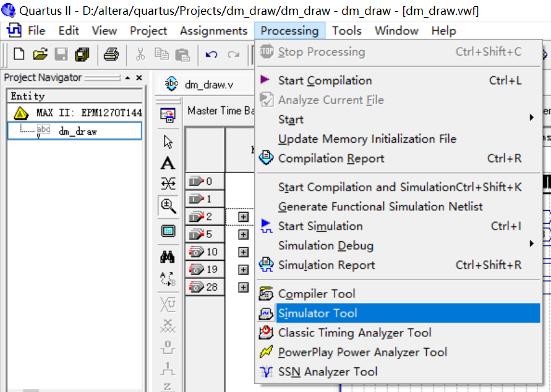Open Classic Timing Analyzer Tool
Screen dimensions: 551x392
point(398,333)
